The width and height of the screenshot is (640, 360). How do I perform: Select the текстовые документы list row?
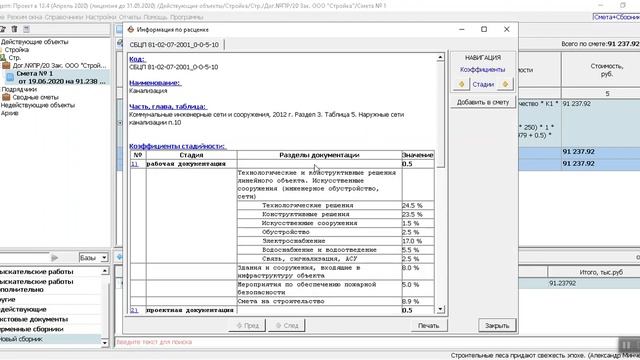click(50, 319)
